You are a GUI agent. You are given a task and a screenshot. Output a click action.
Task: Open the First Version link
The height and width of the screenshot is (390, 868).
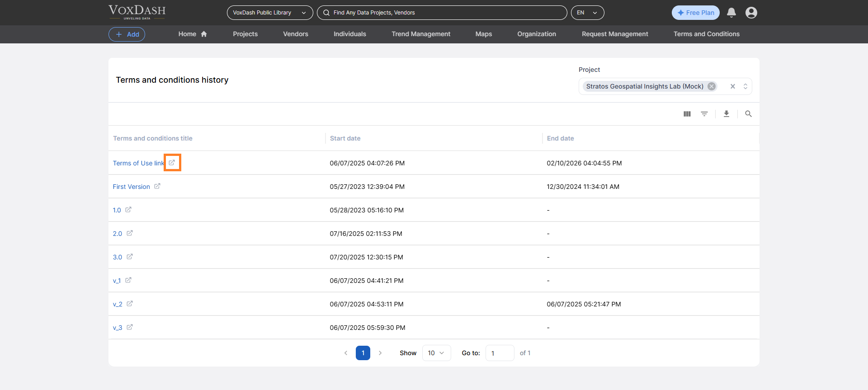(x=132, y=187)
